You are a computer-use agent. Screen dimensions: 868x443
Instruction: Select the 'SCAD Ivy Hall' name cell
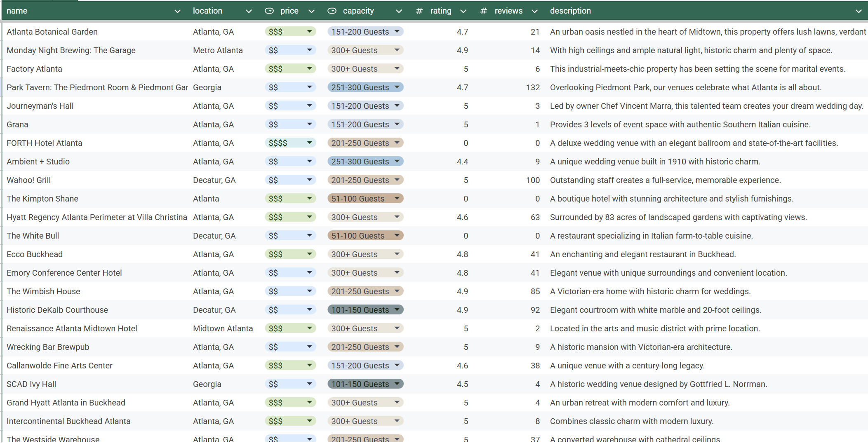(x=96, y=384)
